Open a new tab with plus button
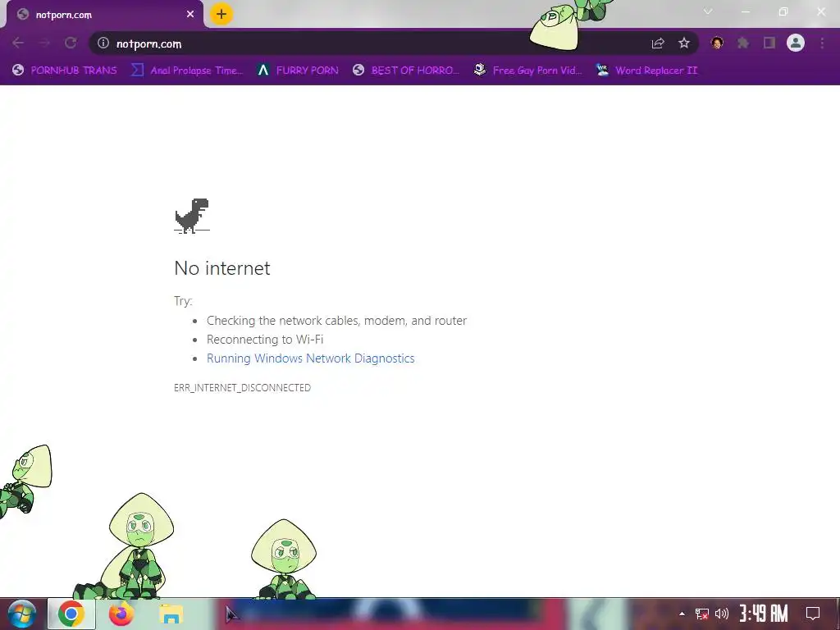Viewport: 840px width, 630px height. pyautogui.click(x=221, y=14)
